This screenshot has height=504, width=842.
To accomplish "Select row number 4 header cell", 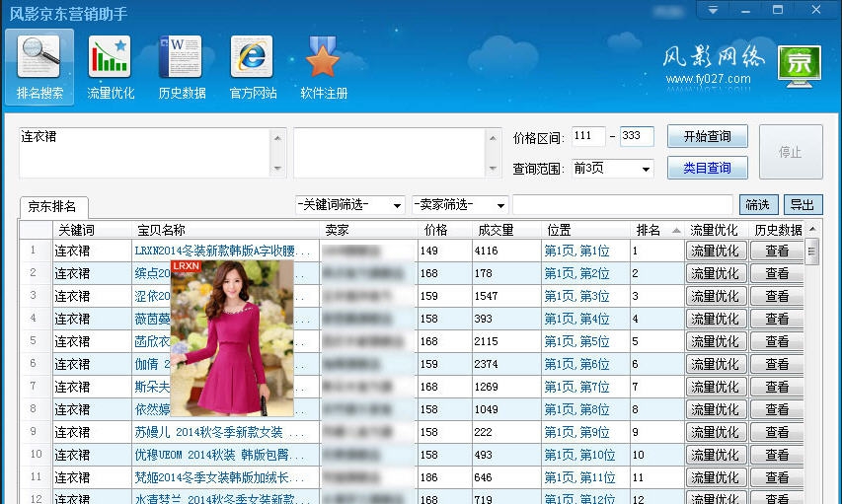I will (x=35, y=319).
